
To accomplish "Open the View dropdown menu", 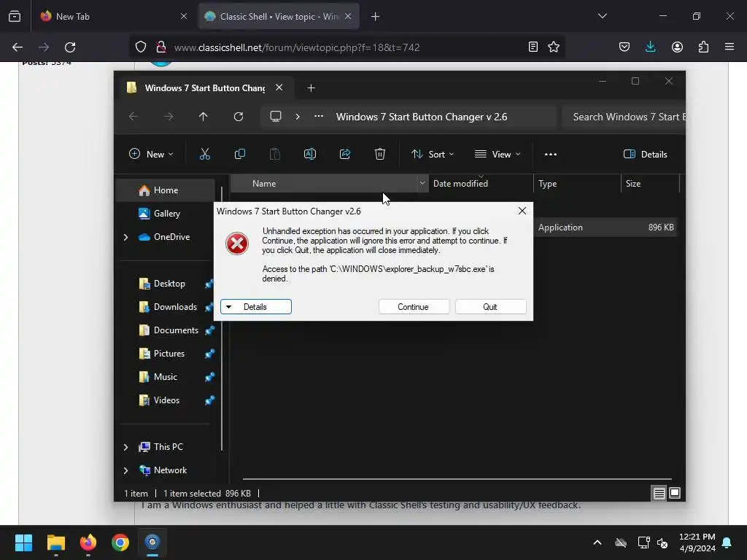I will click(498, 155).
